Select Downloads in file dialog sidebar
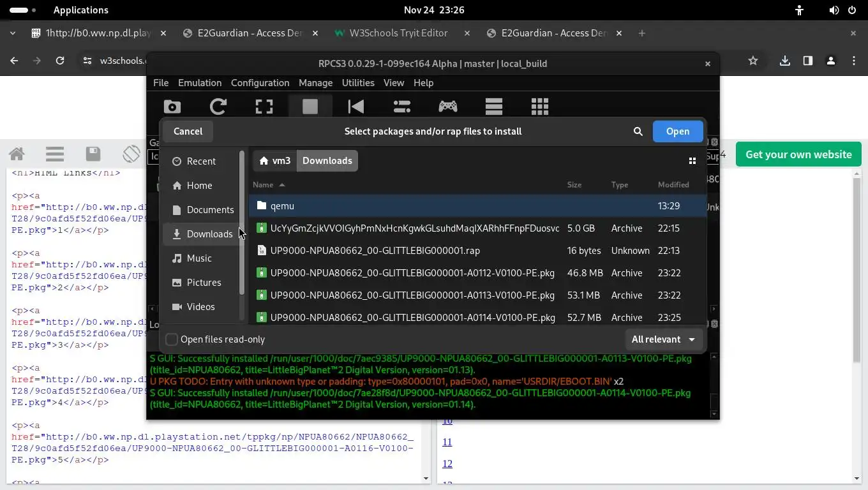The width and height of the screenshot is (868, 490). click(x=201, y=234)
